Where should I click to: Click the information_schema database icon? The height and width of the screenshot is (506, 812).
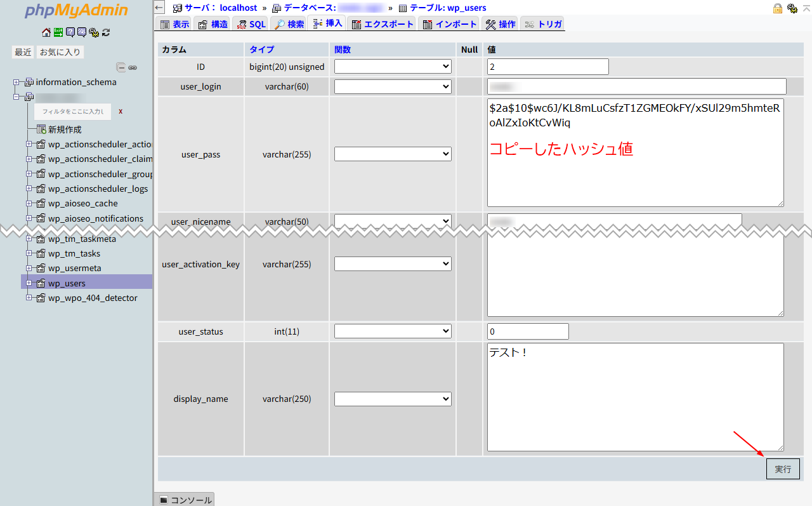[29, 82]
